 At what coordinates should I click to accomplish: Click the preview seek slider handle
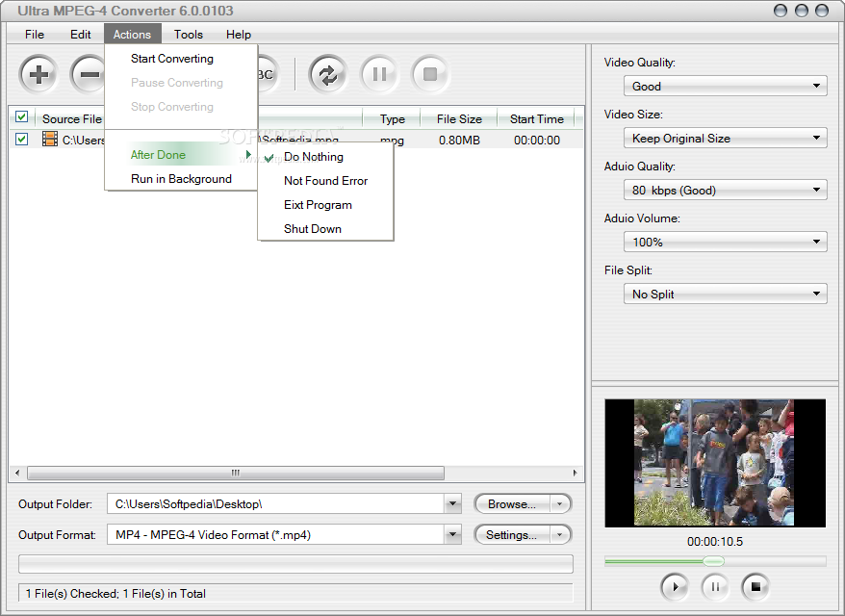[713, 561]
